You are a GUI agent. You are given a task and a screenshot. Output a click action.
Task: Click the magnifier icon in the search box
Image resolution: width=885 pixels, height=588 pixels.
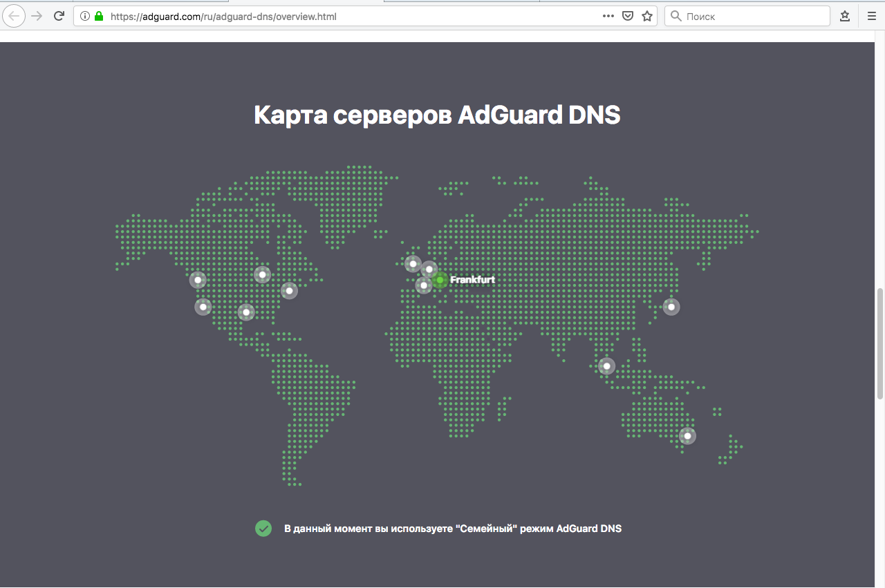tap(676, 16)
